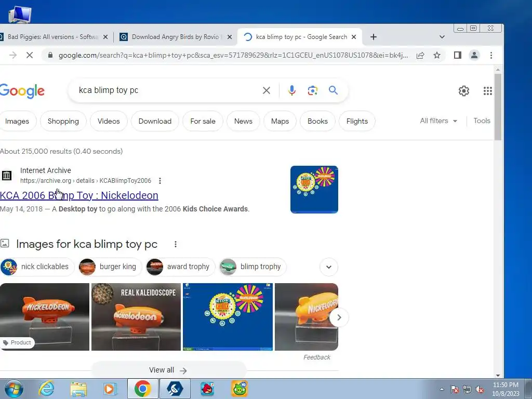The height and width of the screenshot is (399, 532).
Task: Select the Flights filter
Action: click(357, 121)
